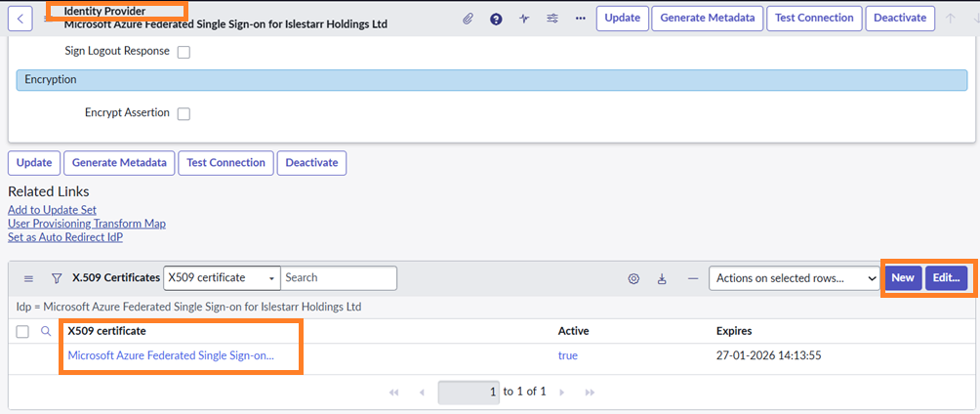
Task: Enable the Encrypt Assertion checkbox
Action: [x=184, y=114]
